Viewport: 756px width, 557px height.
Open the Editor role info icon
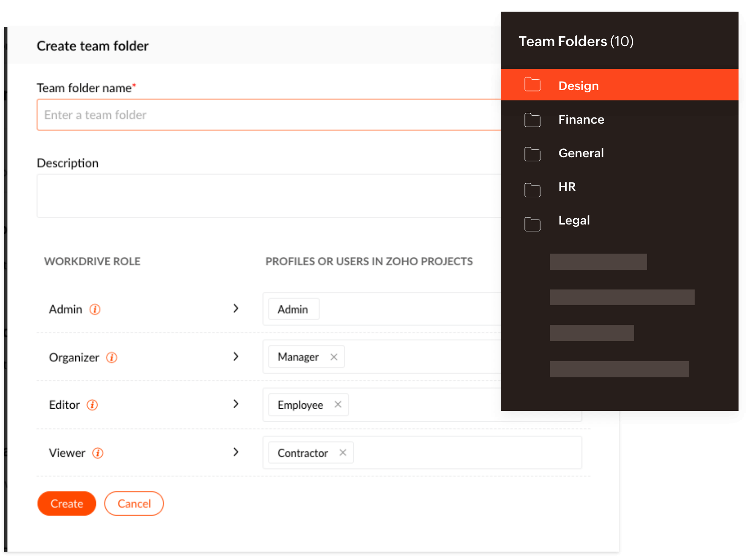coord(92,405)
